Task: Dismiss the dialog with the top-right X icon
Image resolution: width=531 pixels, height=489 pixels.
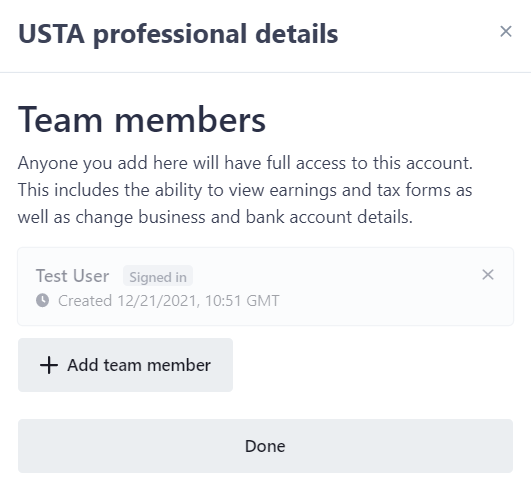Action: coord(506,31)
